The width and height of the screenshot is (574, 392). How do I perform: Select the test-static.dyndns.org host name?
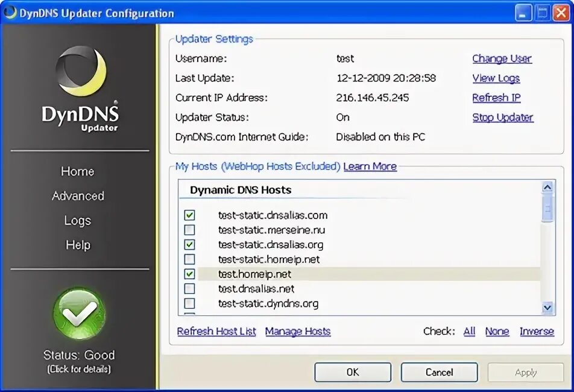pos(268,303)
